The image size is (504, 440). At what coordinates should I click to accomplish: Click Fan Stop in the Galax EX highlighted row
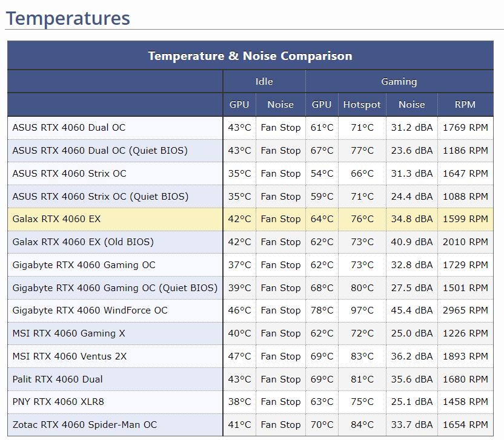point(280,219)
